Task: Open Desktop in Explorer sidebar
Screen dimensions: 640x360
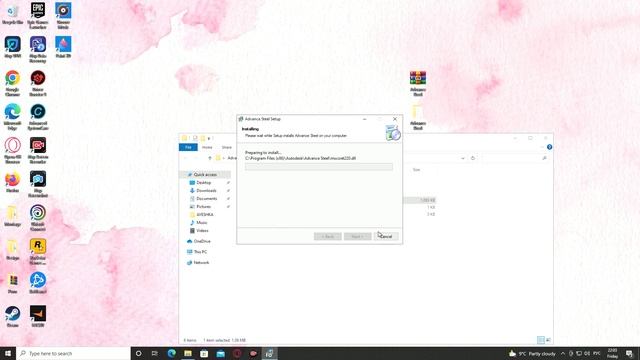Action: [204, 182]
